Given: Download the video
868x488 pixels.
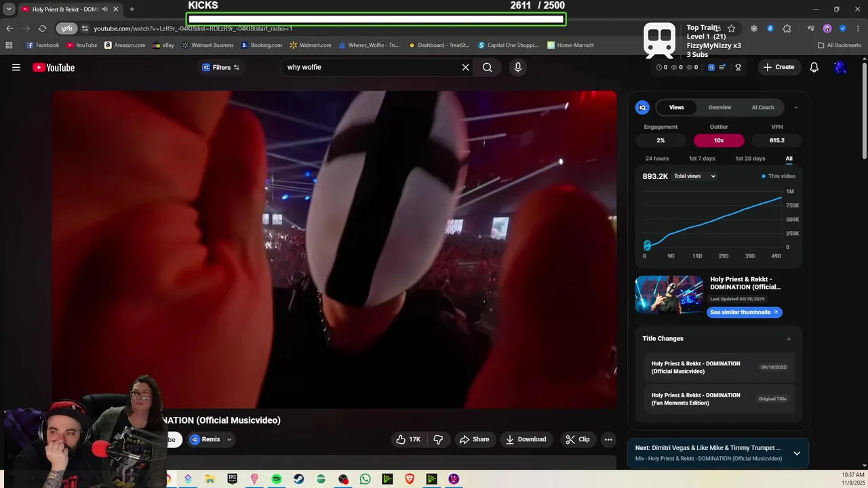Looking at the screenshot, I should [526, 439].
